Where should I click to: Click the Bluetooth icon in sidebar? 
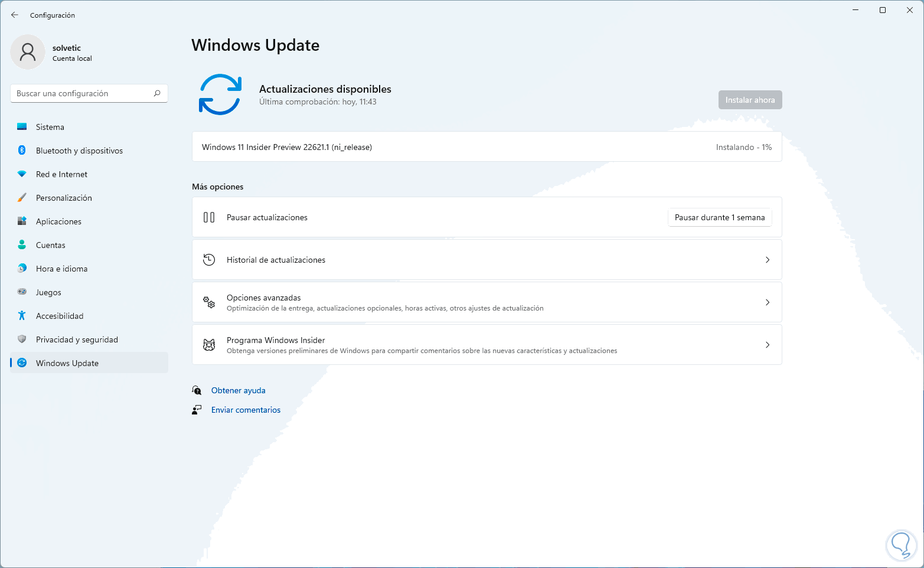click(22, 150)
